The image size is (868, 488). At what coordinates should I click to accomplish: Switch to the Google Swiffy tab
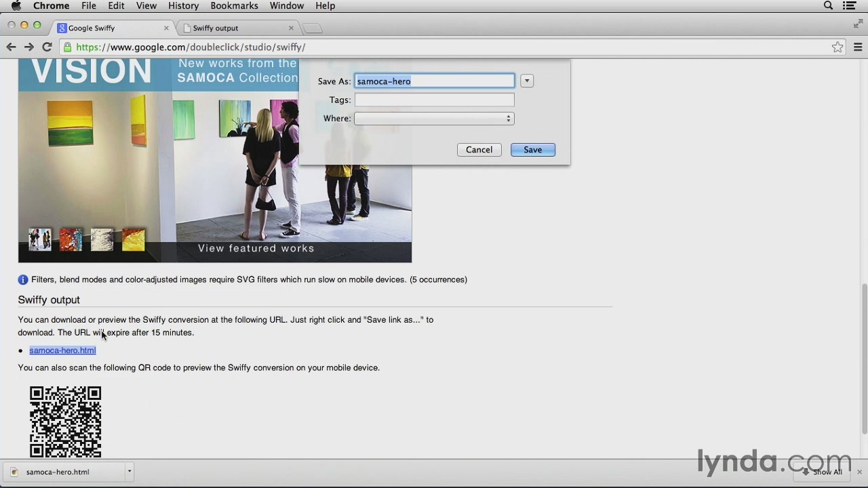pos(113,28)
